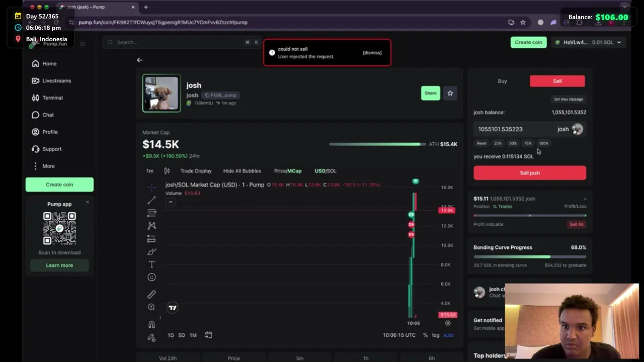Click the josh - Pump browser tab

coord(97,7)
